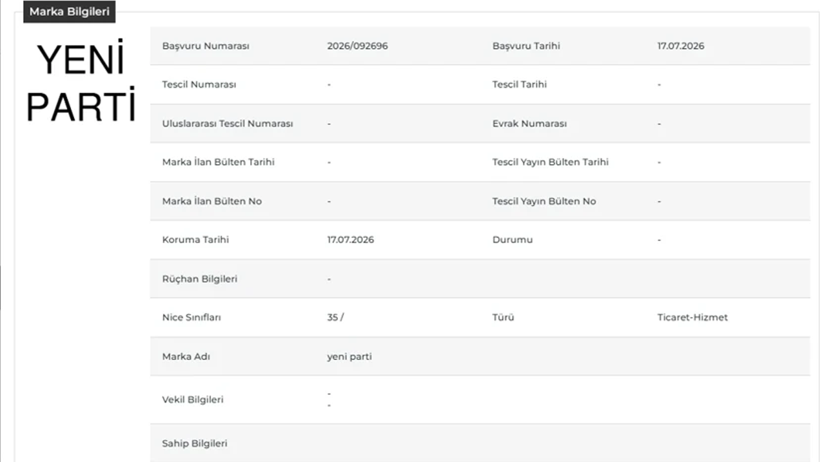820x462 pixels.
Task: Select application number 2026/092696
Action: pyautogui.click(x=357, y=46)
